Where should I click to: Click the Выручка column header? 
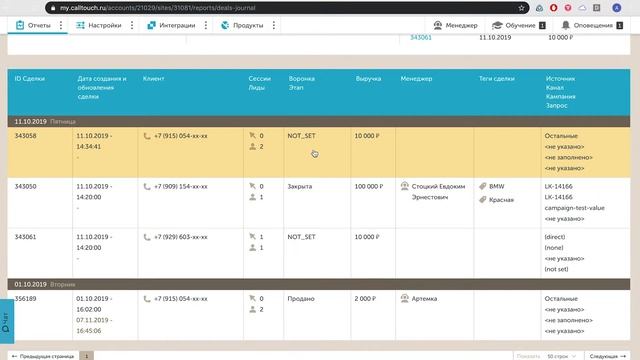pos(368,78)
